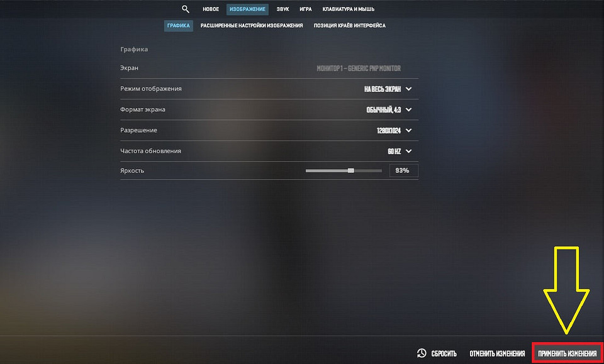The height and width of the screenshot is (364, 604).
Task: Open the Игра settings tab
Action: coord(306,9)
